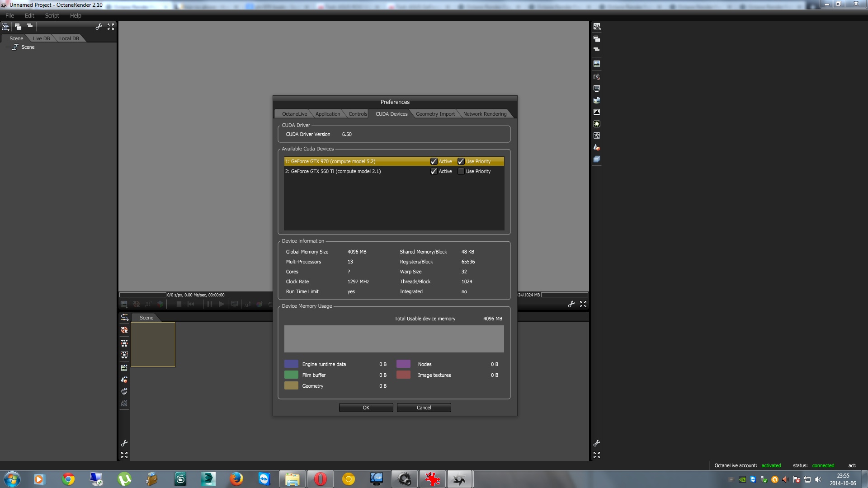Uncheck Active for GeForce GTX 970
868x488 pixels.
pyautogui.click(x=434, y=161)
